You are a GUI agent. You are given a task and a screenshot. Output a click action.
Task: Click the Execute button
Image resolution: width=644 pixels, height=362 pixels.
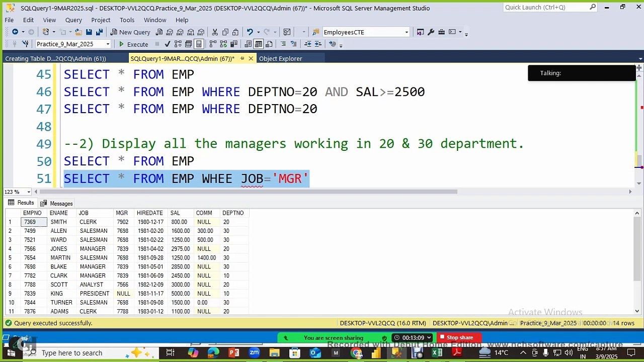133,44
